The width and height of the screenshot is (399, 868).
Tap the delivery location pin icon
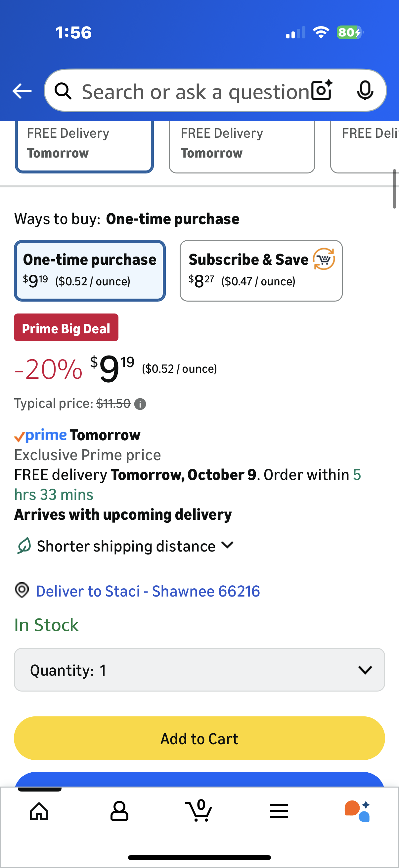pyautogui.click(x=22, y=590)
